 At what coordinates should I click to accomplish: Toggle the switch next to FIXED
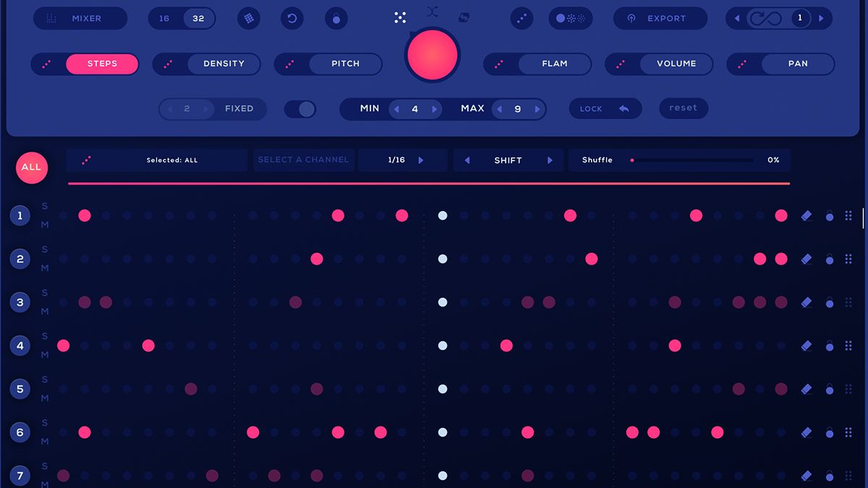pos(300,109)
